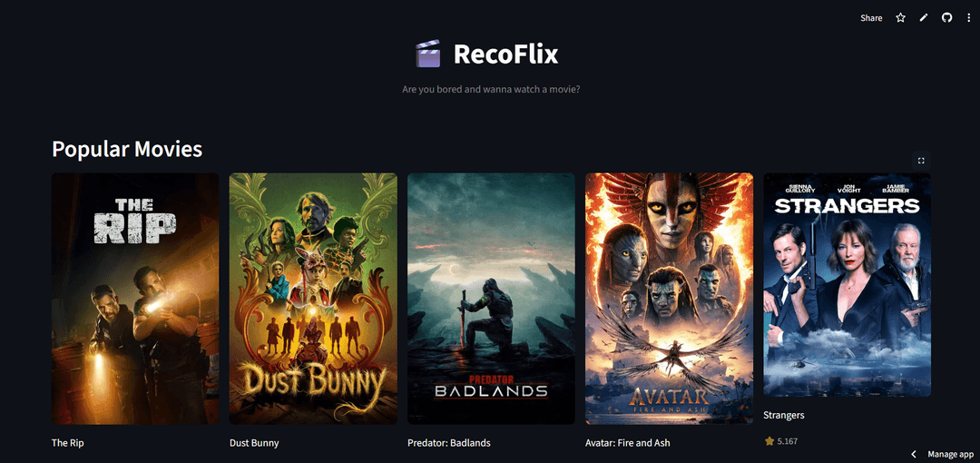Open the Strangers movie poster
Screen dimensions: 980x463
(847, 285)
